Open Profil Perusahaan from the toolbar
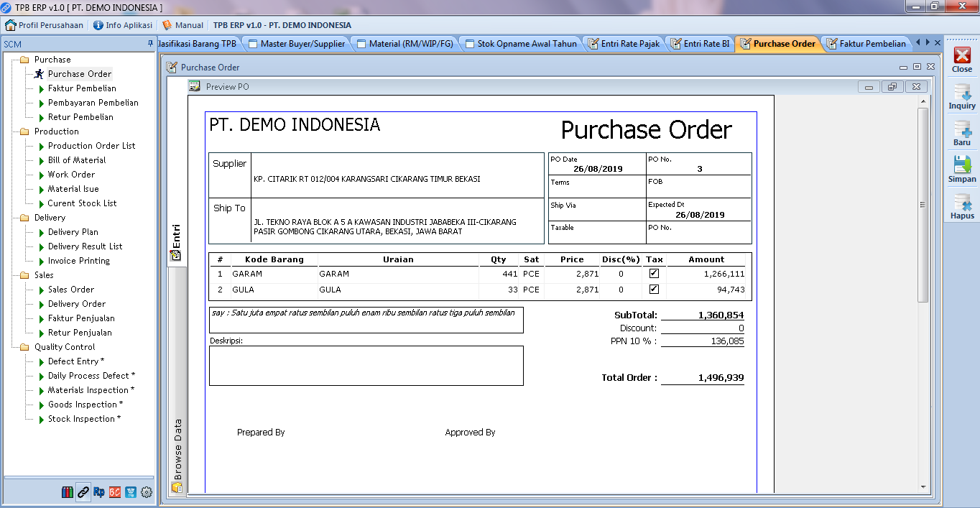Screen dimensions: 980x508 click(45, 25)
